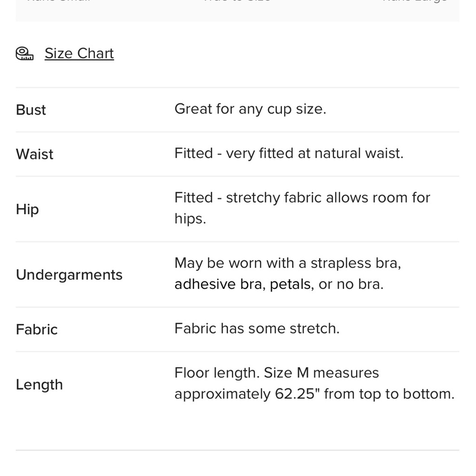Image resolution: width=476 pixels, height=476 pixels.
Task: Click 'Great for any cup size' text
Action: (x=250, y=109)
